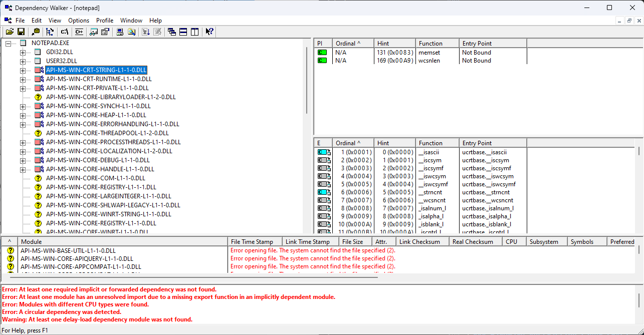Click the module icon beside USER32.DLL

point(38,61)
